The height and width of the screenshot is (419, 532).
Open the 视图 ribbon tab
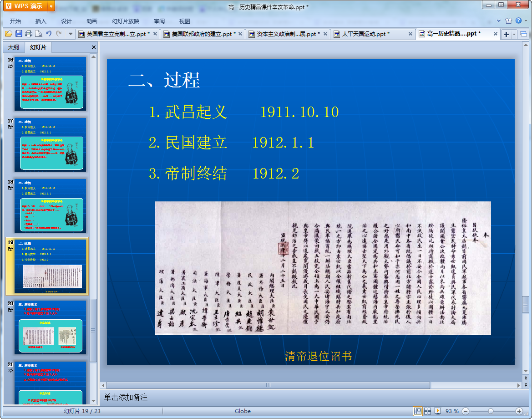(185, 21)
